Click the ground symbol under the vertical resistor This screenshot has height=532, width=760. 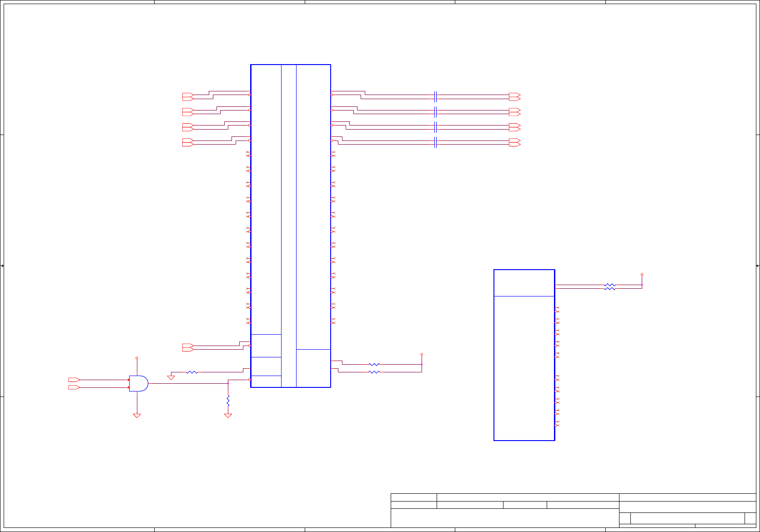(228, 416)
